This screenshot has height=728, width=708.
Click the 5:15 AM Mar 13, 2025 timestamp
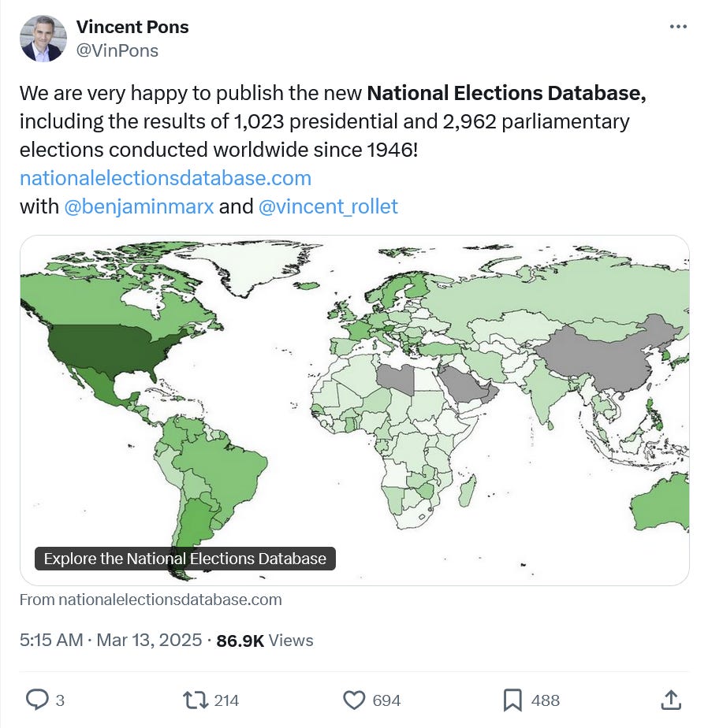point(110,640)
